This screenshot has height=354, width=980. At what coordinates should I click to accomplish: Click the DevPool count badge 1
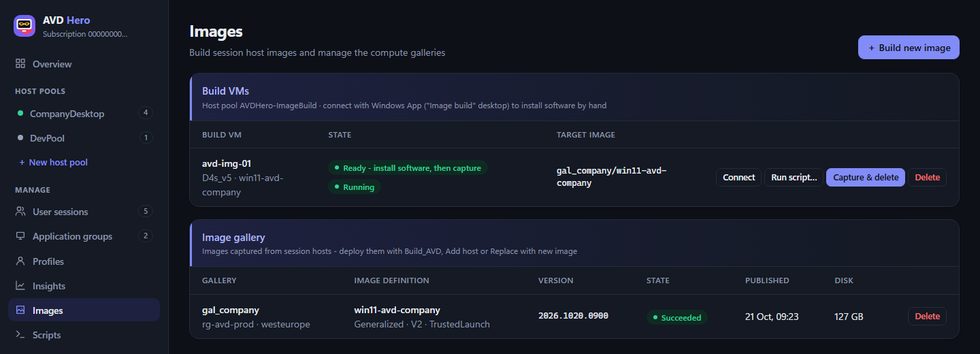pyautogui.click(x=145, y=138)
